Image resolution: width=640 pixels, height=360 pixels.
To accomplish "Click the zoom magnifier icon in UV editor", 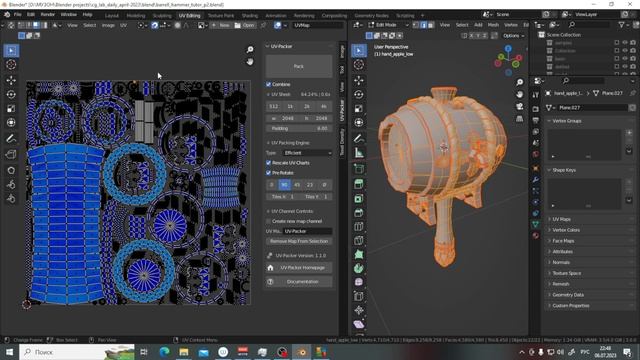I will click(250, 49).
